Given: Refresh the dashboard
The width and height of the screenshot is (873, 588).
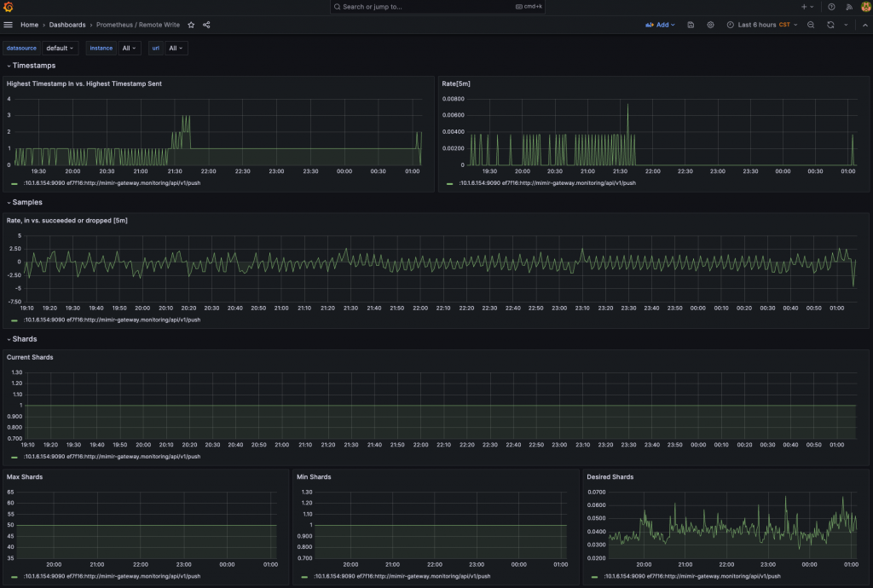Looking at the screenshot, I should [830, 25].
